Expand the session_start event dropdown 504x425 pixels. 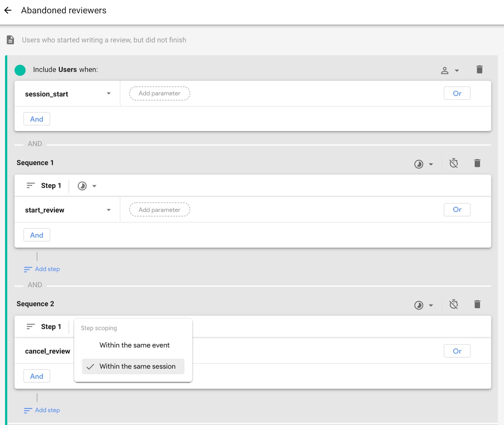pyautogui.click(x=109, y=94)
